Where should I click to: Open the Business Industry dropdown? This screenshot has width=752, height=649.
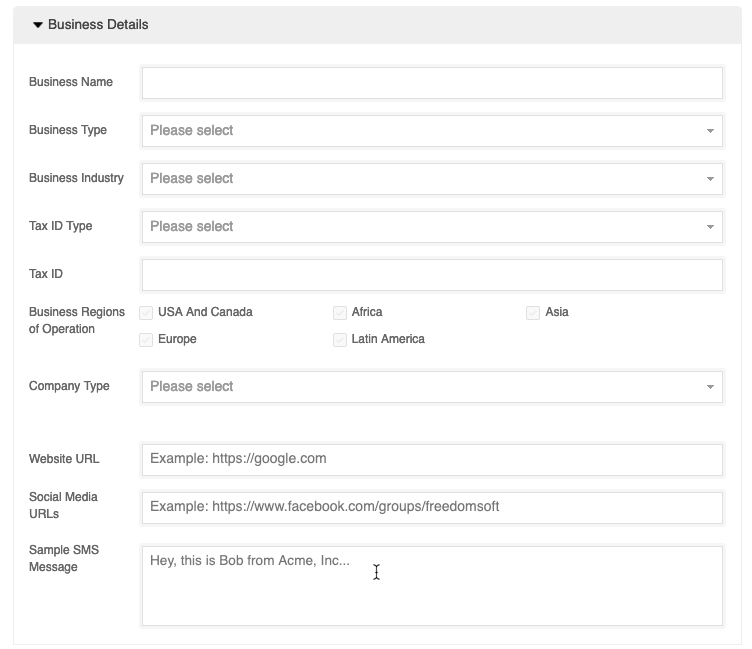(x=432, y=179)
